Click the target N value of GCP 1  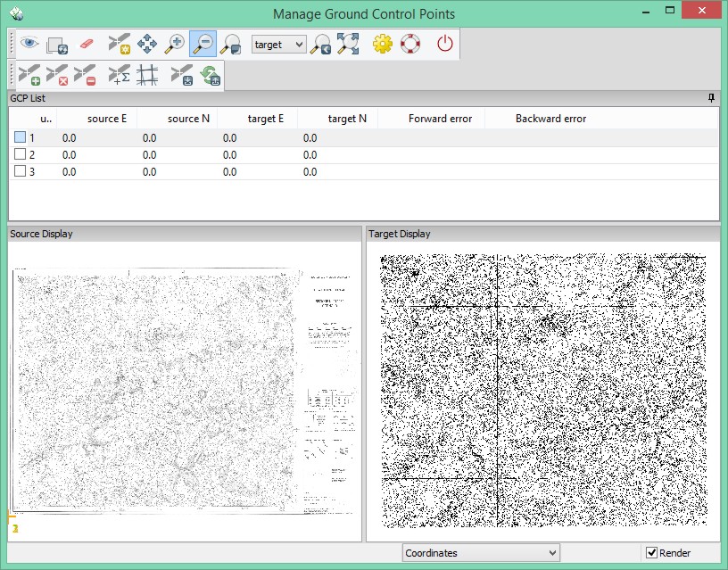(x=310, y=138)
